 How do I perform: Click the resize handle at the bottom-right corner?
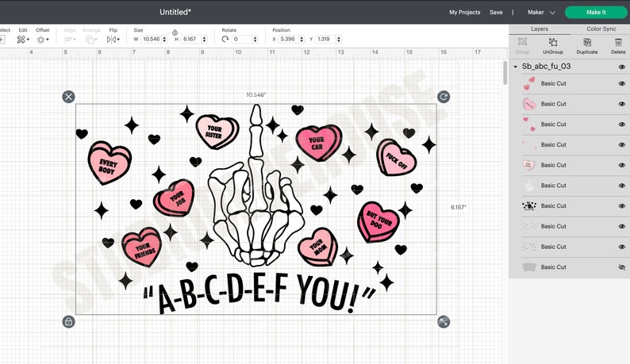[x=444, y=321]
